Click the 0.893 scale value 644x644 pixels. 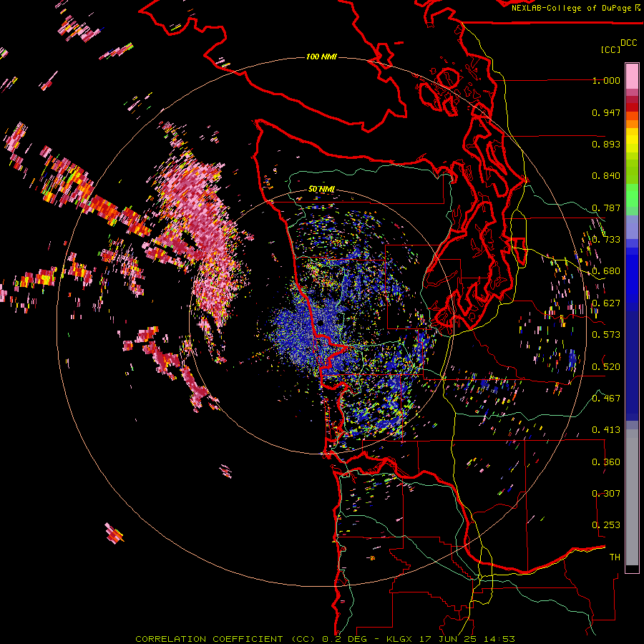pos(606,144)
